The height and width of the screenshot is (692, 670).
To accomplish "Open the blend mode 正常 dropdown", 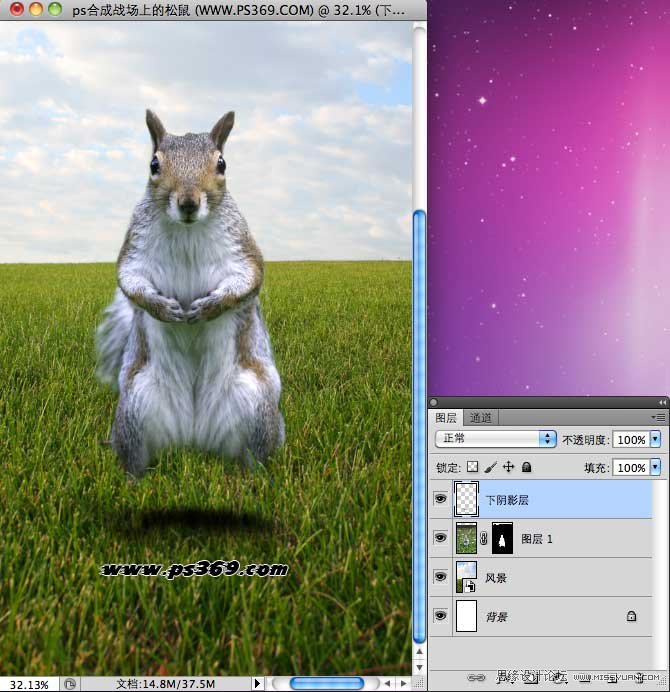I will pyautogui.click(x=495, y=439).
